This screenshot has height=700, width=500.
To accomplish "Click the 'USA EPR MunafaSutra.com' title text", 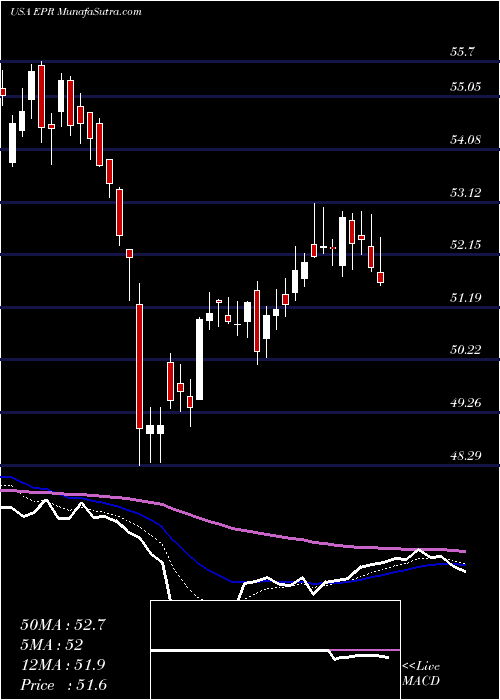I will [x=76, y=12].
